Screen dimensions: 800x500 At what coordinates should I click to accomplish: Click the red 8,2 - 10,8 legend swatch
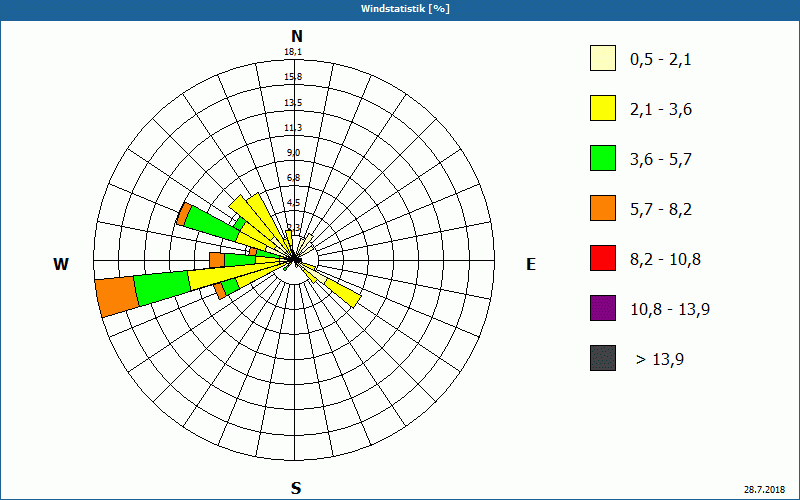603,258
